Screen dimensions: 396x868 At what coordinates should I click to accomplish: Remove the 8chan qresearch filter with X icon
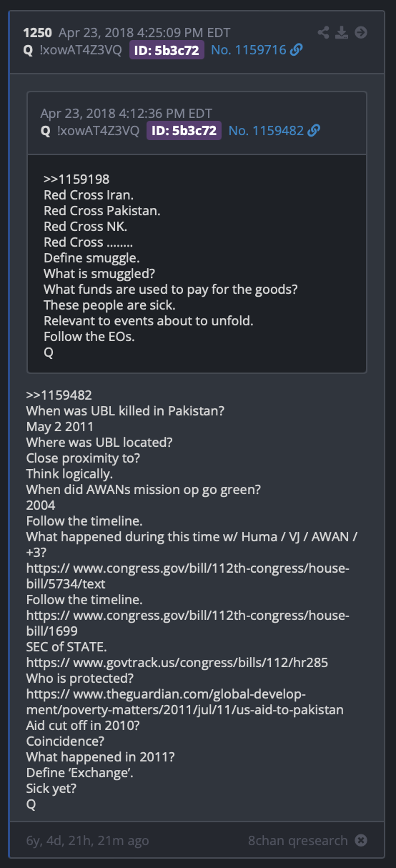361,840
